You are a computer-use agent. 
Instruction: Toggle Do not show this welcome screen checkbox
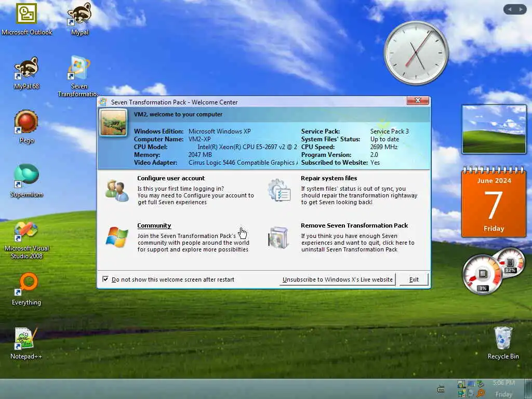(x=105, y=279)
